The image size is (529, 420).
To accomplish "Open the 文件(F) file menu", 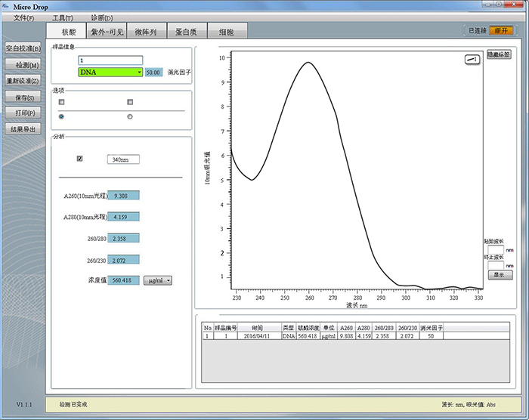I will pyautogui.click(x=24, y=17).
